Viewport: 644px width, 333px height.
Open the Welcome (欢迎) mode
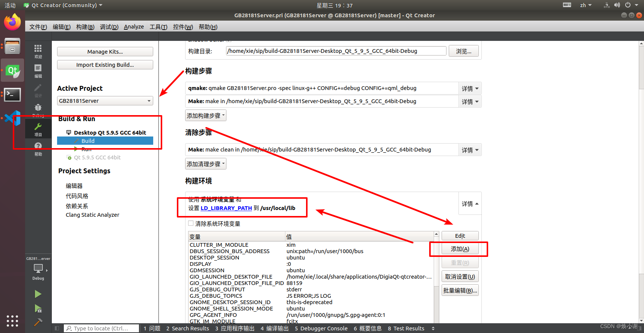coord(38,51)
